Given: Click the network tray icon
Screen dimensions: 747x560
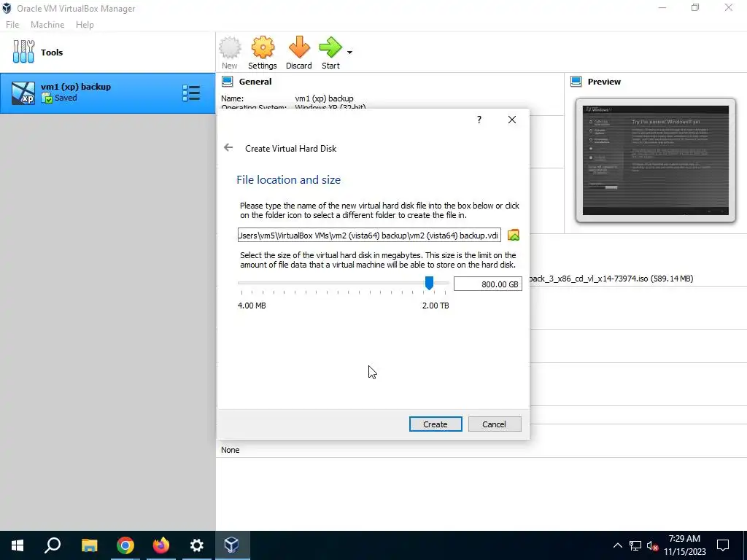Looking at the screenshot, I should click(635, 545).
